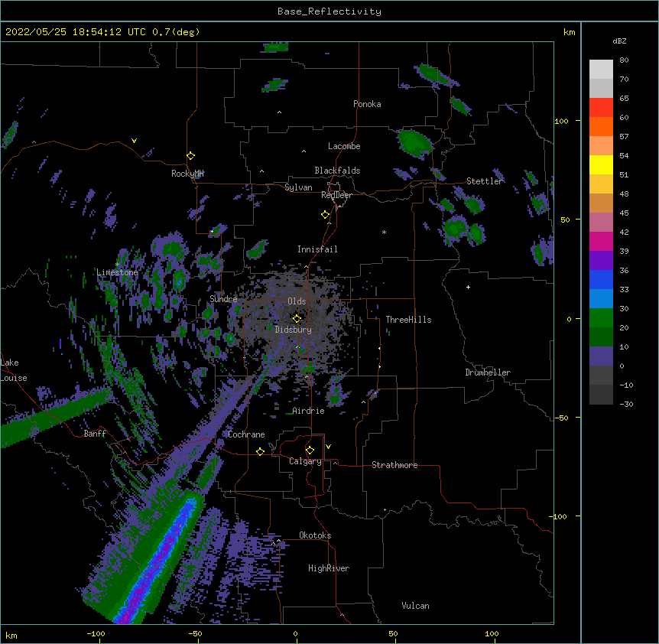Click the white asterisk marker east of Innisfail
The width and height of the screenshot is (659, 644).
[x=384, y=232]
